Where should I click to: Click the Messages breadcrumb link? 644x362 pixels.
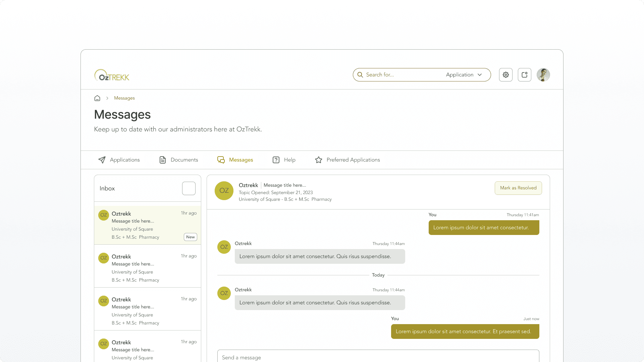click(x=124, y=98)
